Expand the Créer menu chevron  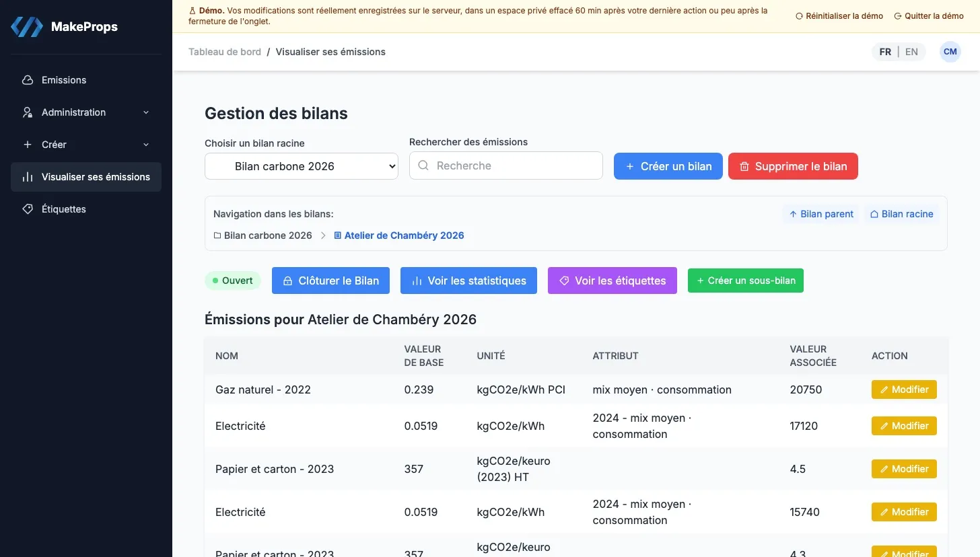146,145
